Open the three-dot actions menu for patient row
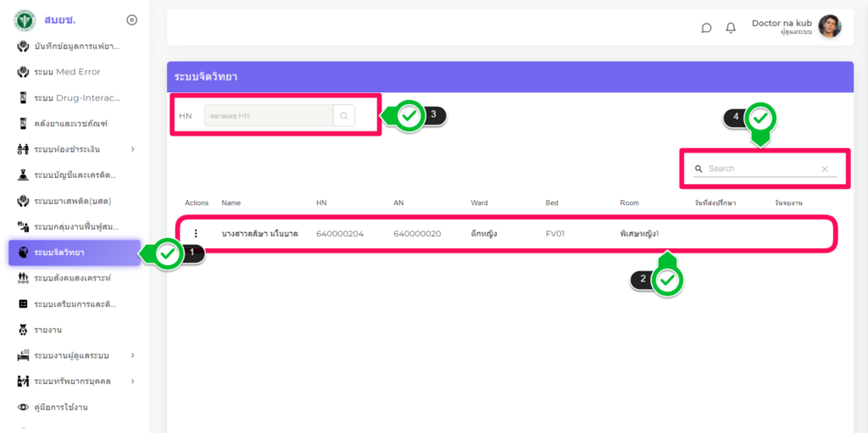The image size is (868, 433). point(196,233)
